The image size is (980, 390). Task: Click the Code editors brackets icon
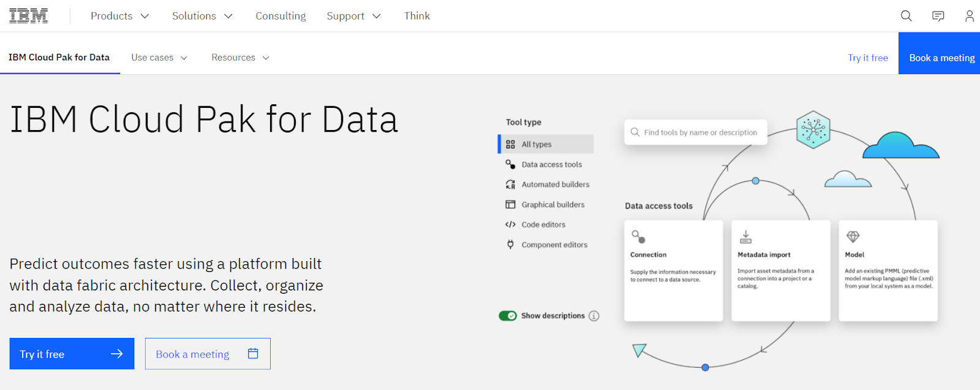pos(510,224)
